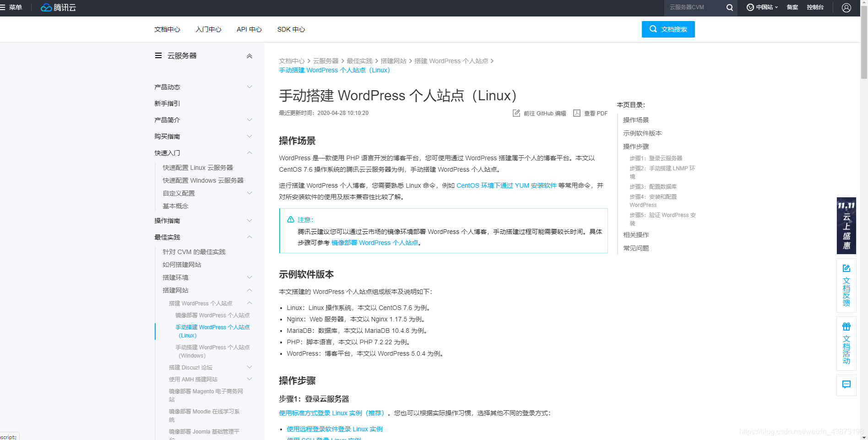Open 快速配置 Linux 云服务器 sidebar item
This screenshot has width=868, height=440.
click(x=198, y=168)
